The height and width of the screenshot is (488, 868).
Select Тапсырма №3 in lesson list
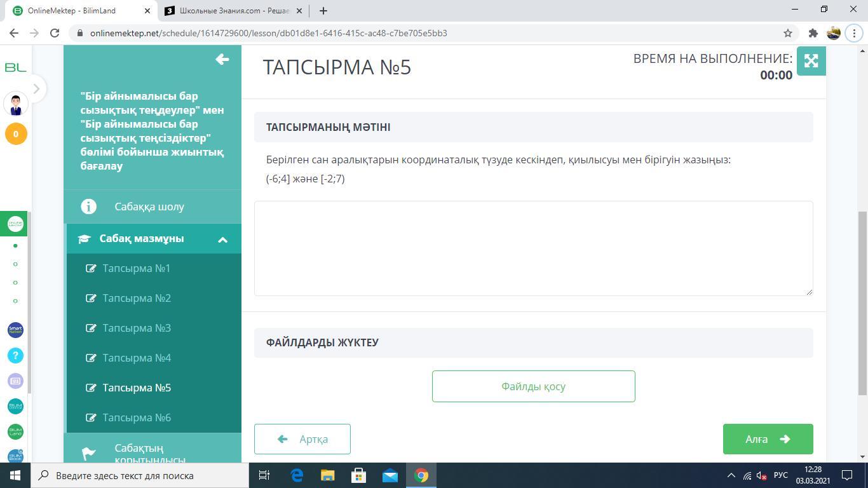click(137, 328)
